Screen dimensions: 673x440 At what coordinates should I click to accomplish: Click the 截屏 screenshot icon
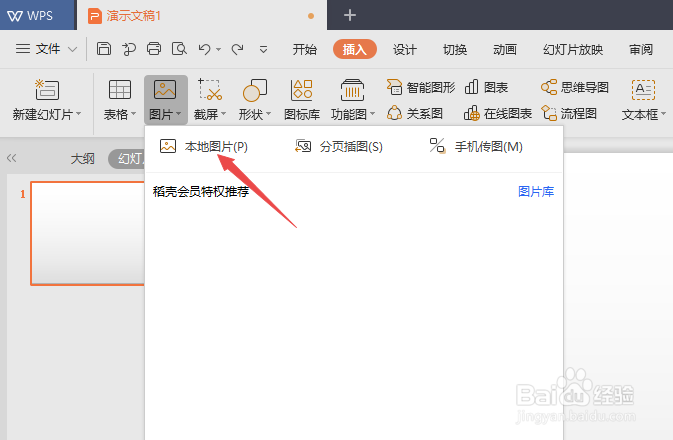click(x=210, y=89)
